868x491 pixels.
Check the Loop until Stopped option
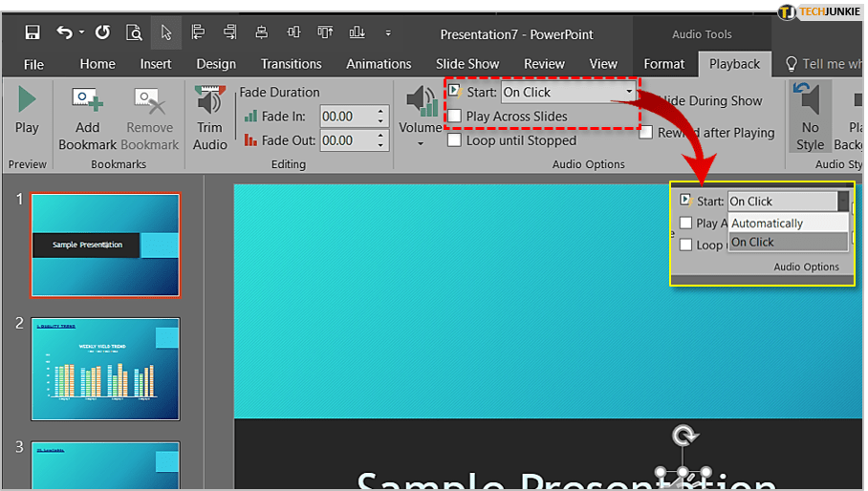[455, 140]
